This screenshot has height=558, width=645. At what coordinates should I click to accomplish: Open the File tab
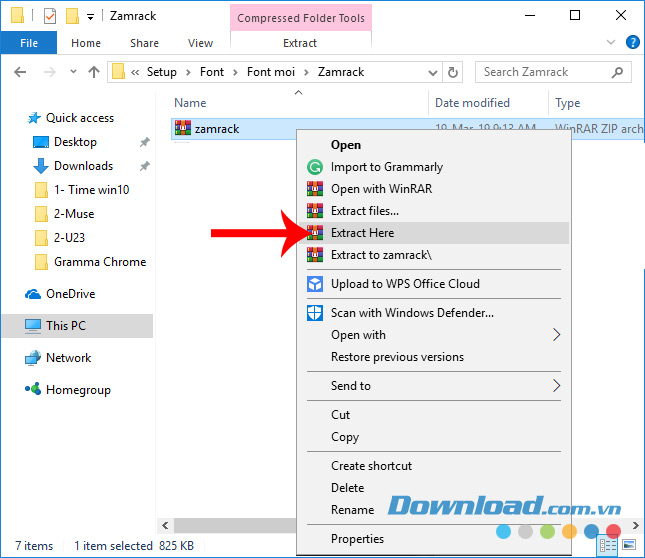tap(29, 43)
